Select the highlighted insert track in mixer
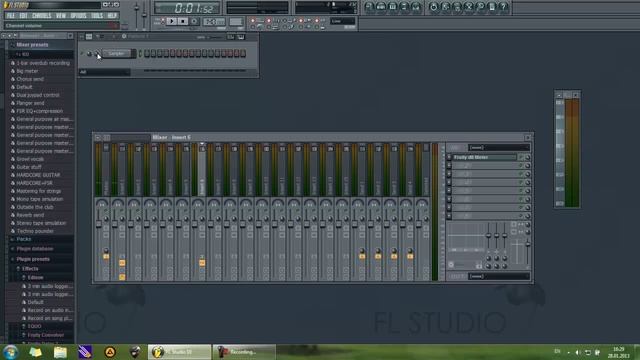The width and height of the screenshot is (640, 360). point(202,169)
